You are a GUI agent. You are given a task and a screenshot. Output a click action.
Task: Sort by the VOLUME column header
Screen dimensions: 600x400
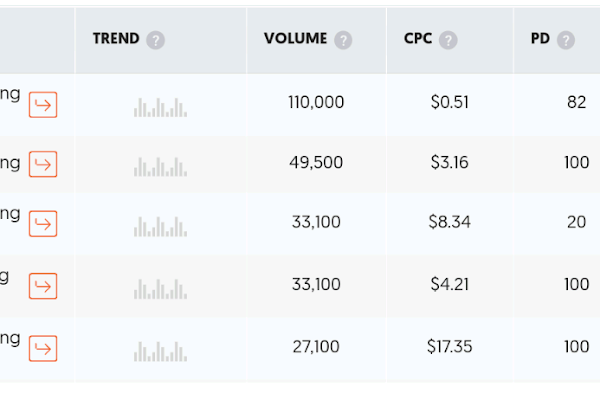click(x=295, y=40)
